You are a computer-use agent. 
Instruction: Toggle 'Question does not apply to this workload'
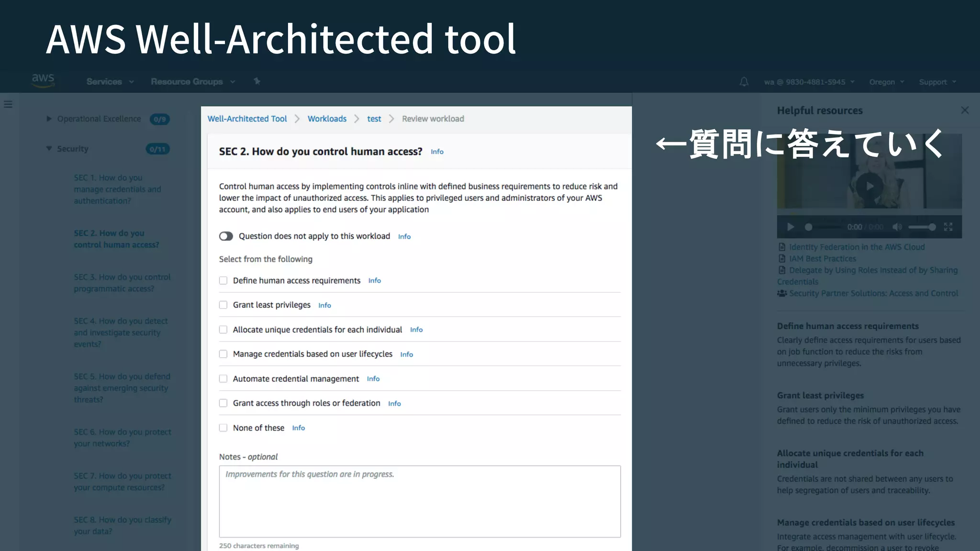click(x=226, y=236)
